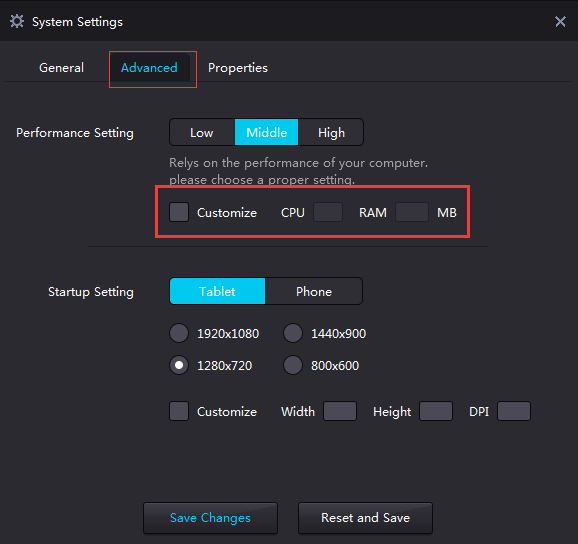Click the RAM input field
This screenshot has width=578, height=544.
pyautogui.click(x=412, y=212)
